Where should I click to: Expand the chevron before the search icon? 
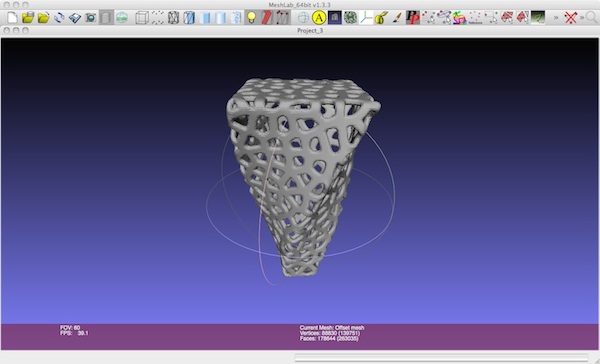click(582, 17)
